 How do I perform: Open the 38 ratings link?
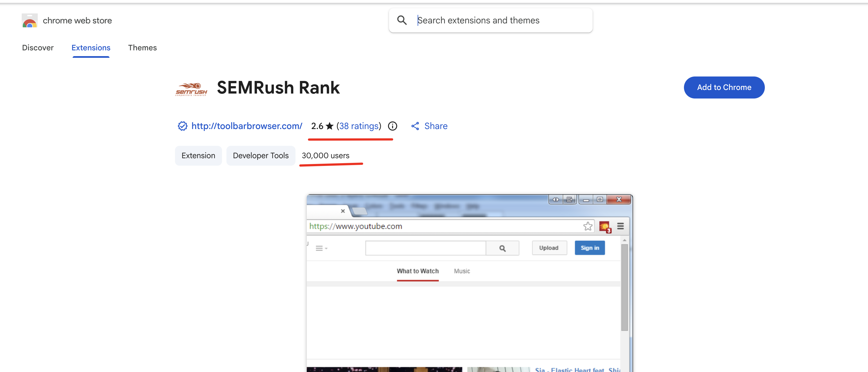tap(359, 126)
